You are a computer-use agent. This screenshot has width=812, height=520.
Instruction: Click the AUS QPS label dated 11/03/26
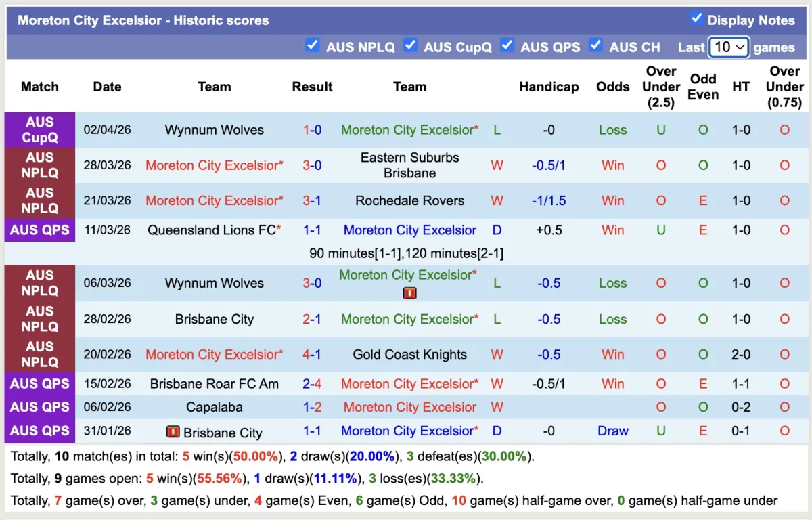click(40, 230)
